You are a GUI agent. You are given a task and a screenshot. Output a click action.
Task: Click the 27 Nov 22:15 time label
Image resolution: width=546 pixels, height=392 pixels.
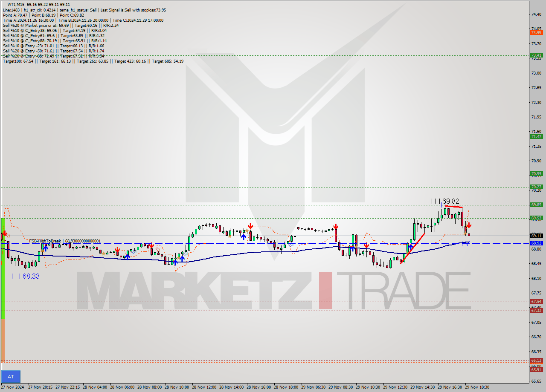click(x=68, y=387)
